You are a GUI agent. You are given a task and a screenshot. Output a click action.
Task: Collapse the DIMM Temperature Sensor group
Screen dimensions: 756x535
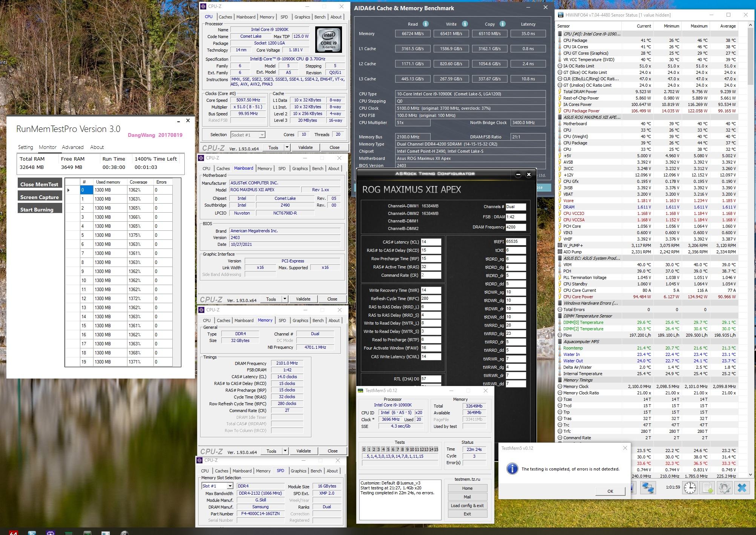(x=560, y=316)
